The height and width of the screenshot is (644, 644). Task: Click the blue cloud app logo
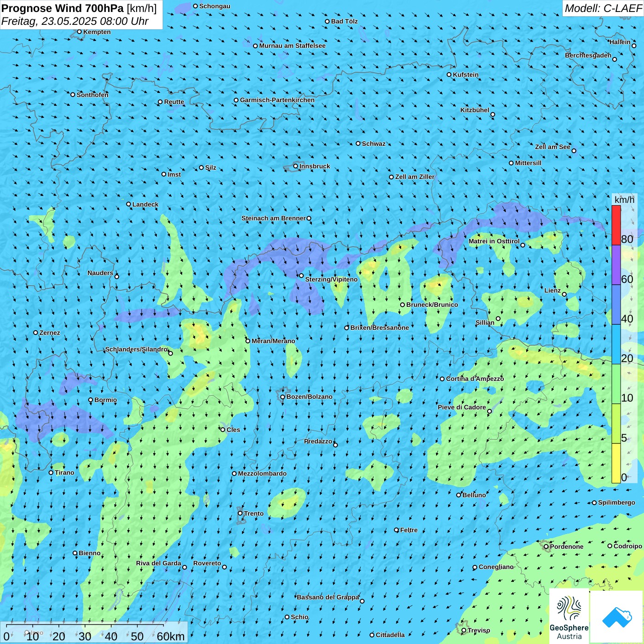617,617
